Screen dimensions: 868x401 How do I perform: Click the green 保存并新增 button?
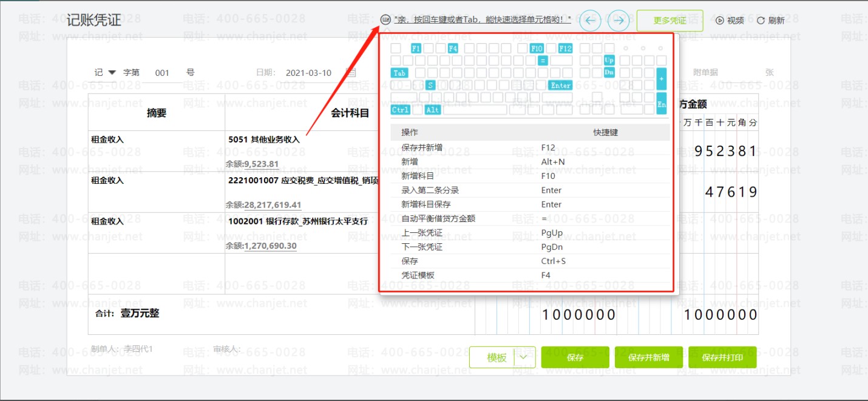tap(648, 357)
